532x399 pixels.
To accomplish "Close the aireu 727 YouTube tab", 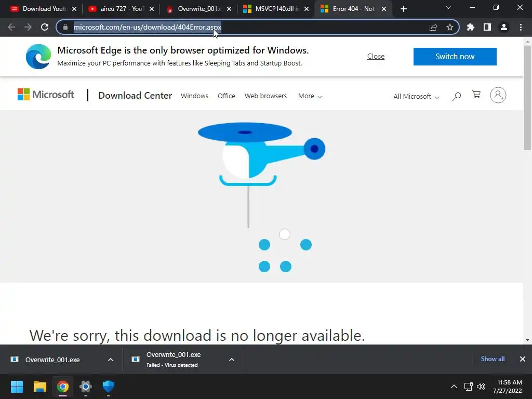I will pyautogui.click(x=152, y=9).
